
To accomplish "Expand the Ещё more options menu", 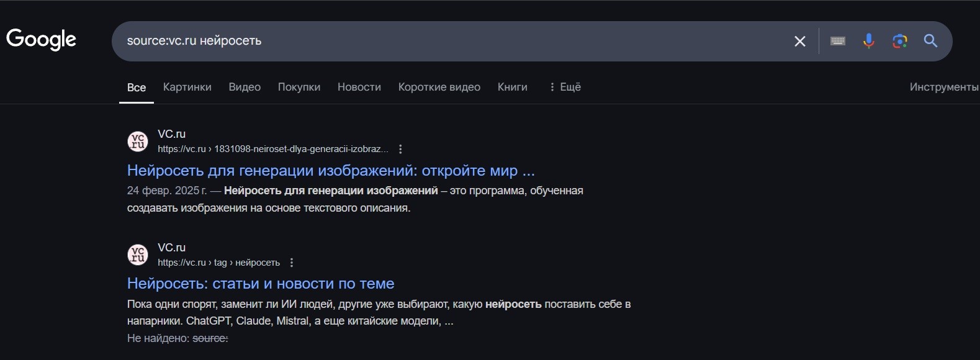I will tap(565, 87).
